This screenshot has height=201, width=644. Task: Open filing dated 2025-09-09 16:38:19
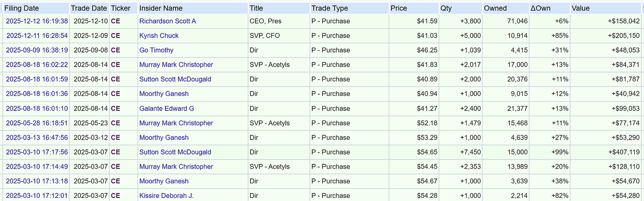[37, 50]
